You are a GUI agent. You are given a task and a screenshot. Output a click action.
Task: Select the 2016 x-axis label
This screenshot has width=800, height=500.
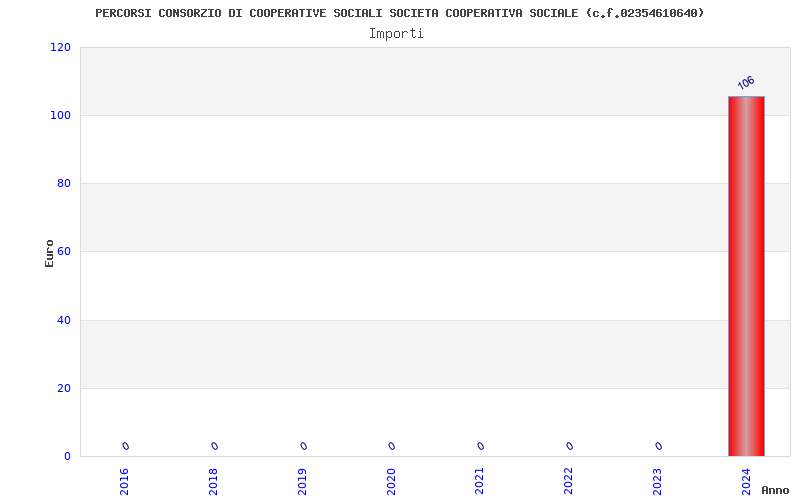click(x=124, y=482)
